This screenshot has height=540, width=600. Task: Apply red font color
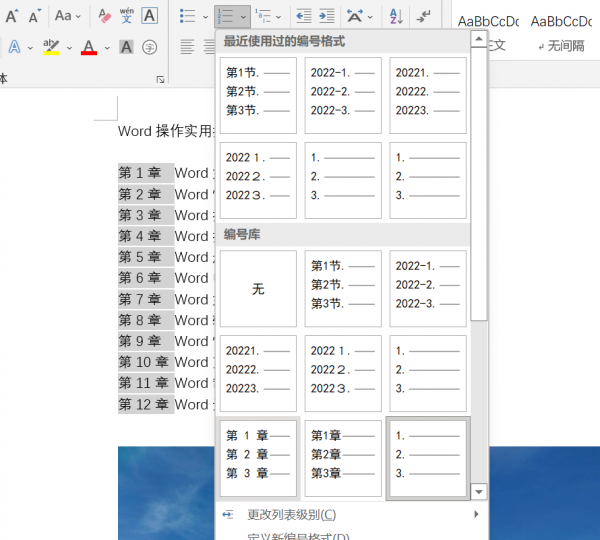[x=89, y=47]
